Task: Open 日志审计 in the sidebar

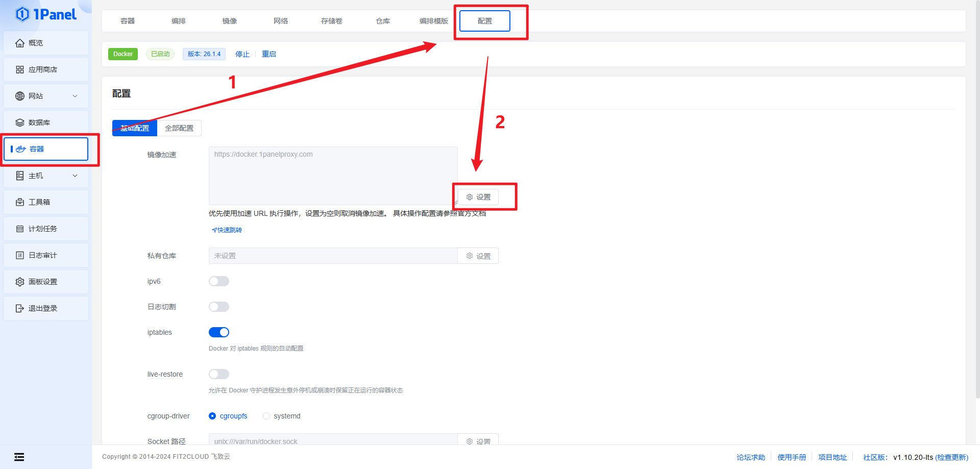Action: tap(46, 255)
